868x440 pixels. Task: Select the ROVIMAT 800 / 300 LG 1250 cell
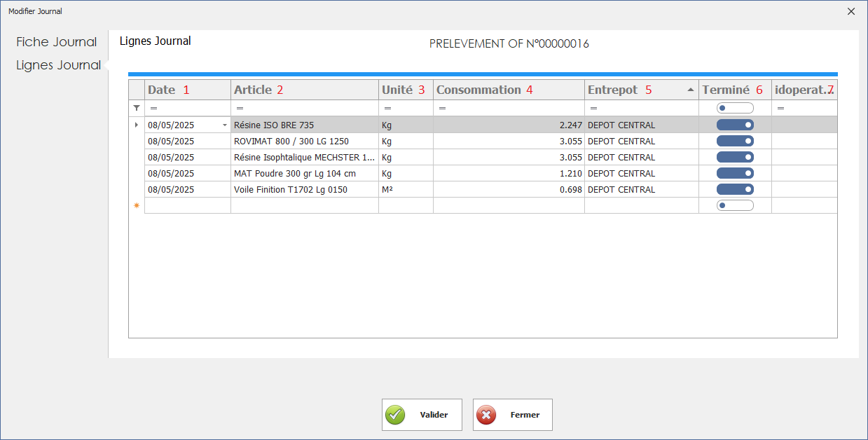[304, 142]
